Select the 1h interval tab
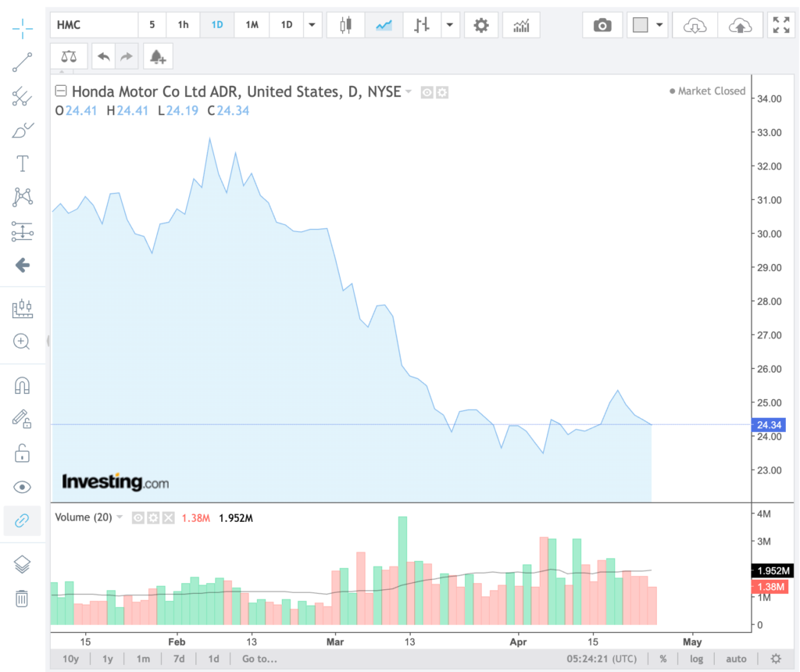This screenshot has height=672, width=800. [183, 25]
